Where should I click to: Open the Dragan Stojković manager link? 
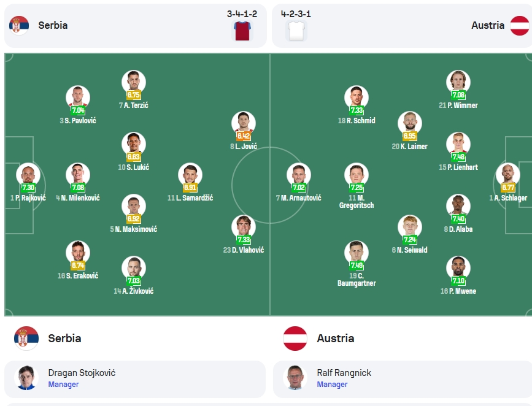pyautogui.click(x=82, y=373)
